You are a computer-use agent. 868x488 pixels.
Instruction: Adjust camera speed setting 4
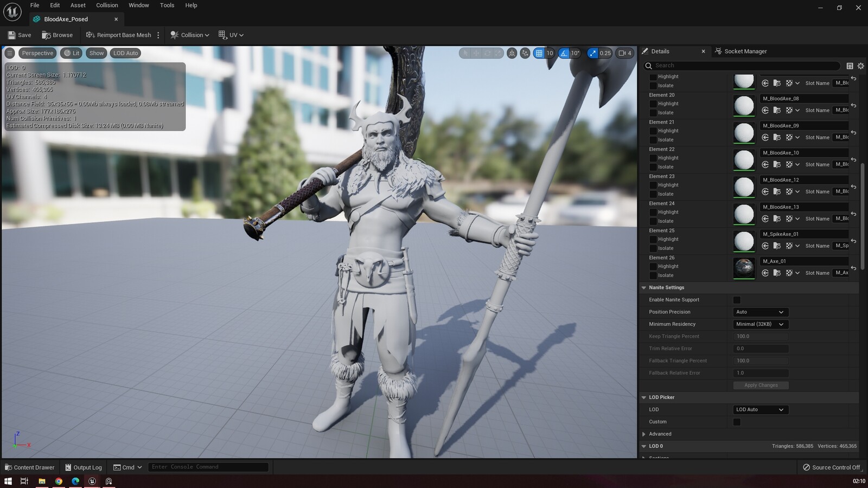point(625,53)
